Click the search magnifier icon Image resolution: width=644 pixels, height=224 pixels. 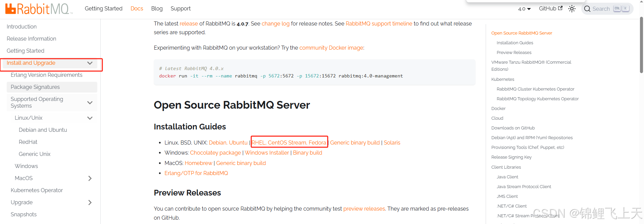(587, 9)
